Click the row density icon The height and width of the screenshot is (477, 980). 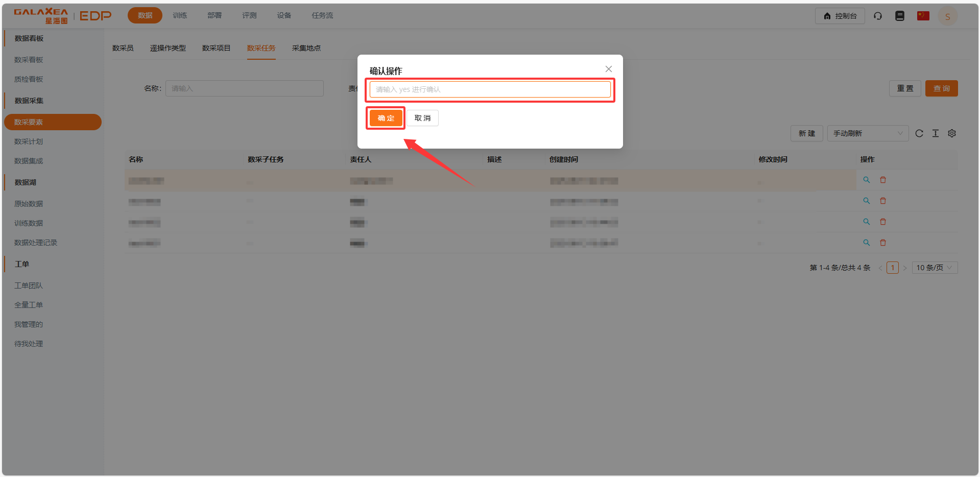935,133
